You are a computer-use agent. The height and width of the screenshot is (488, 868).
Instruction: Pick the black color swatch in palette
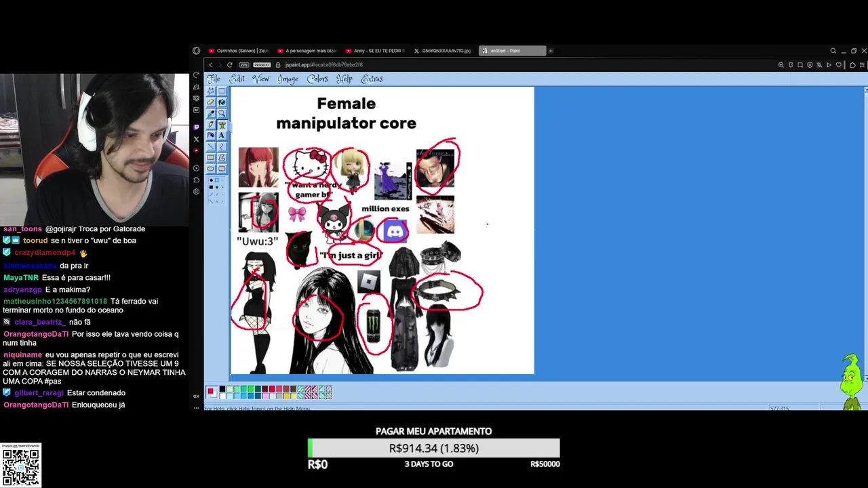click(222, 388)
